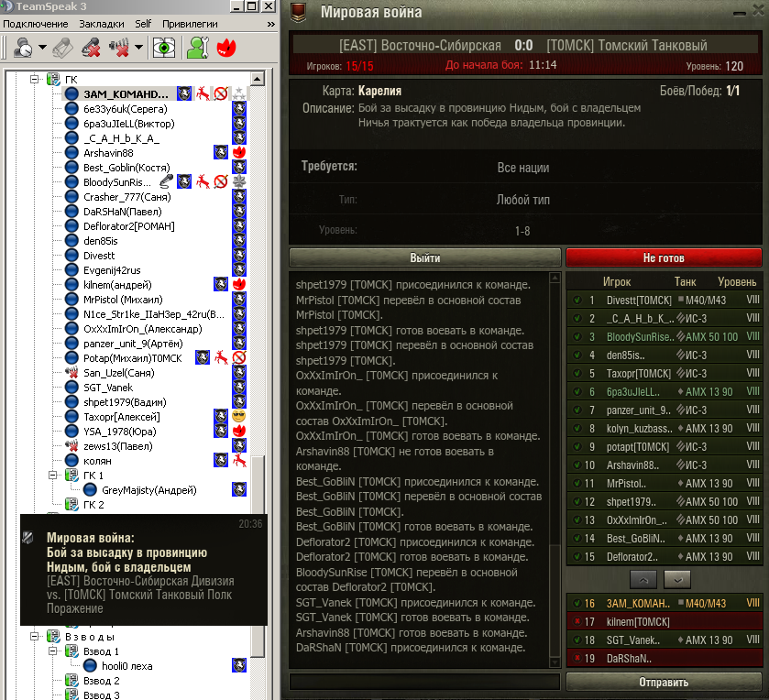
Task: Click the away-status icon in TeamSpeak toolbar
Action: pos(23,48)
